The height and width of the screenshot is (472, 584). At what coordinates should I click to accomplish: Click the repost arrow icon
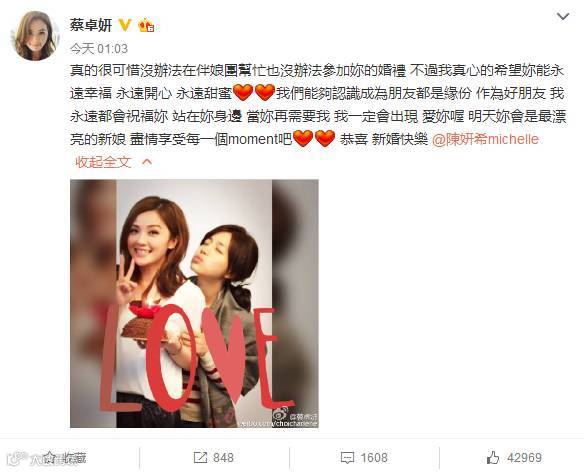200,457
